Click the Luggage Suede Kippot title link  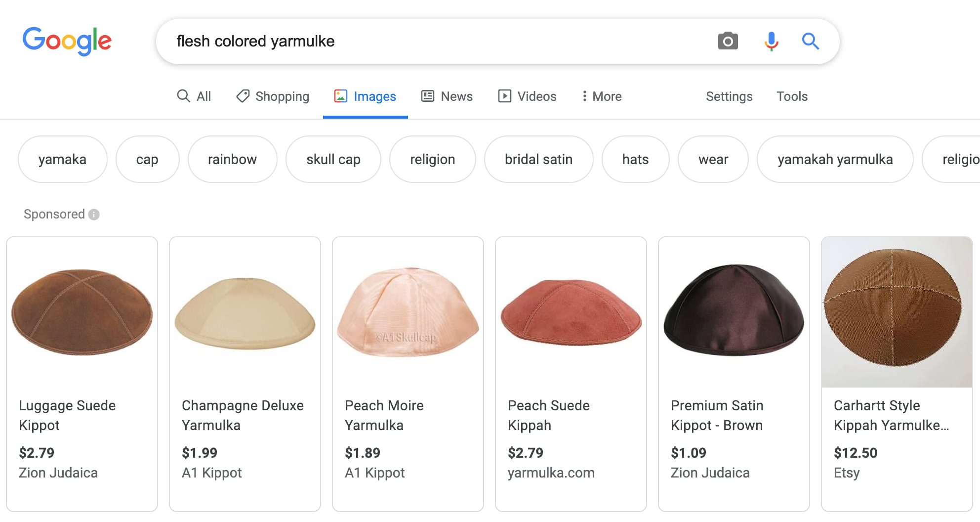[67, 415]
